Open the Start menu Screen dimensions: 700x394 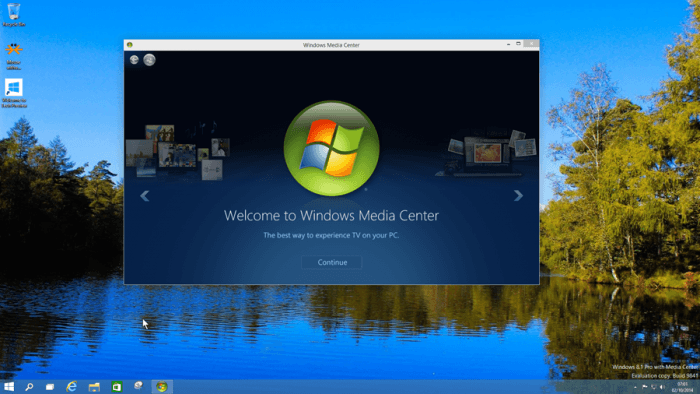[x=9, y=386]
